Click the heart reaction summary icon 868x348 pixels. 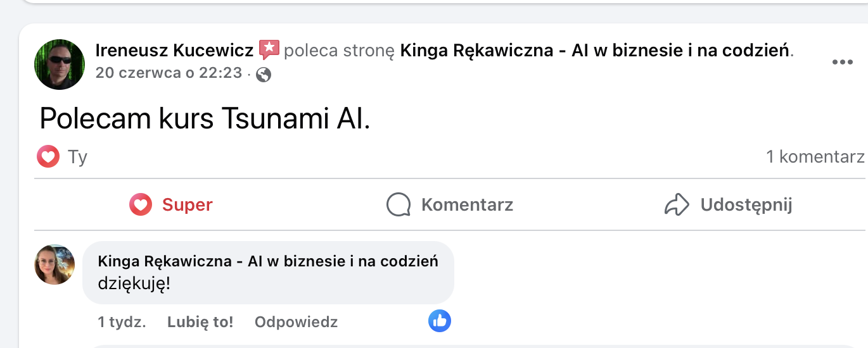[x=48, y=156]
